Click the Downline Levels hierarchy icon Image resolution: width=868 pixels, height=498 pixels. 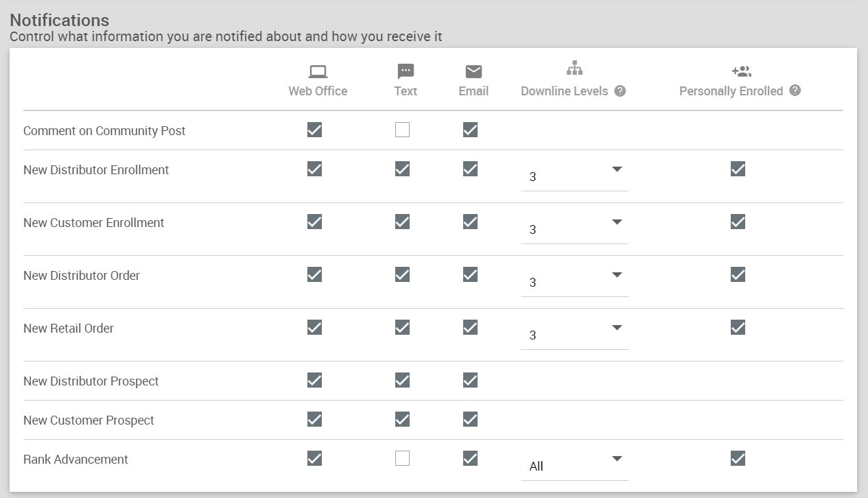point(574,68)
